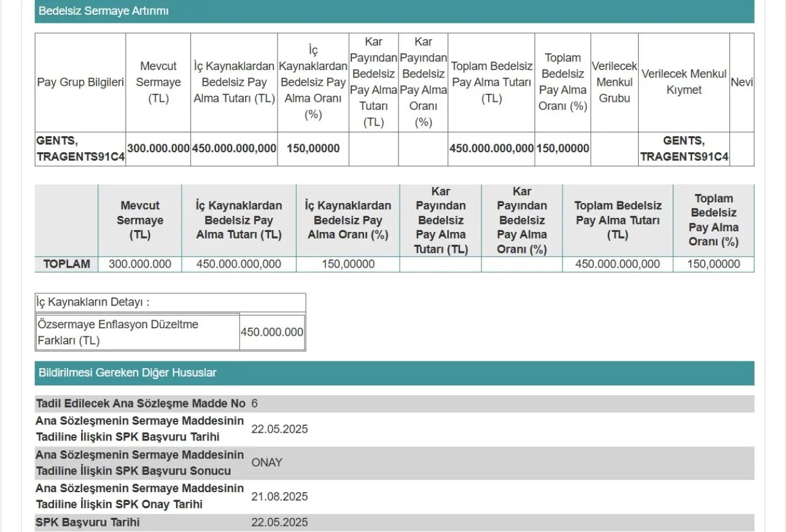Screen dimensions: 786x532
Task: Select Özsermaye Enflasyon Düzeltme Farkları (TL) cell
Action: tap(136, 332)
